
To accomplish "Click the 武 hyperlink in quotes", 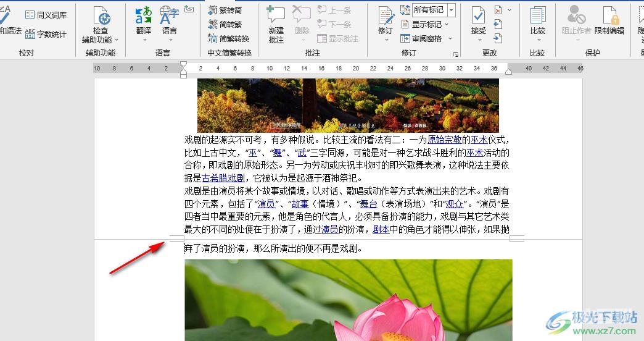I will click(302, 153).
